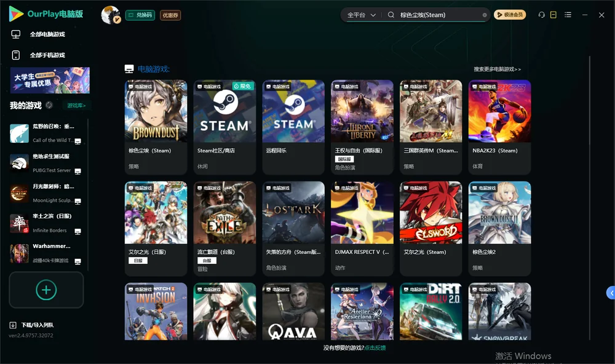Click PC icon on Call of the Wild row
This screenshot has width=615, height=364.
pyautogui.click(x=77, y=141)
